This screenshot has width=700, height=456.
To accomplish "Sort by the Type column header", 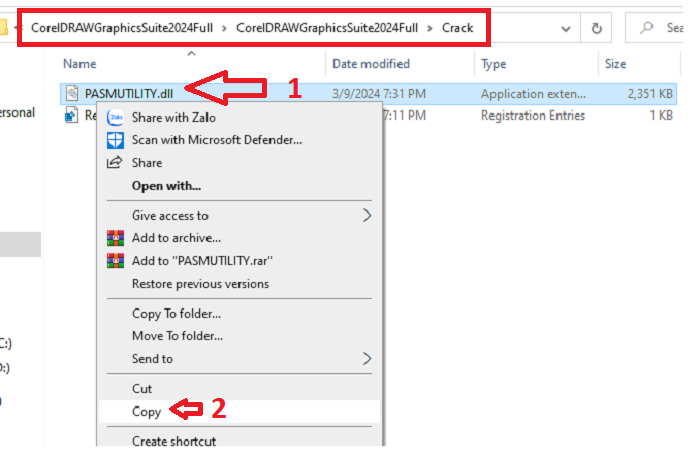I will [493, 64].
